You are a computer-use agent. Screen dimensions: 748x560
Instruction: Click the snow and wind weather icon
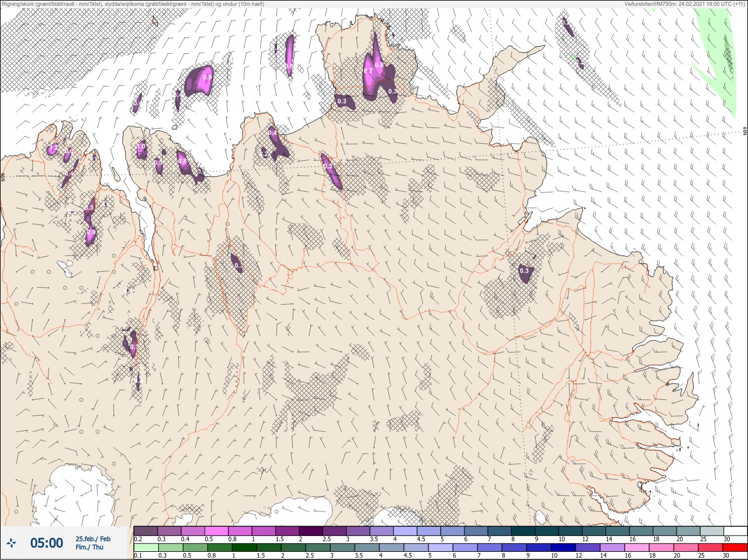click(12, 543)
